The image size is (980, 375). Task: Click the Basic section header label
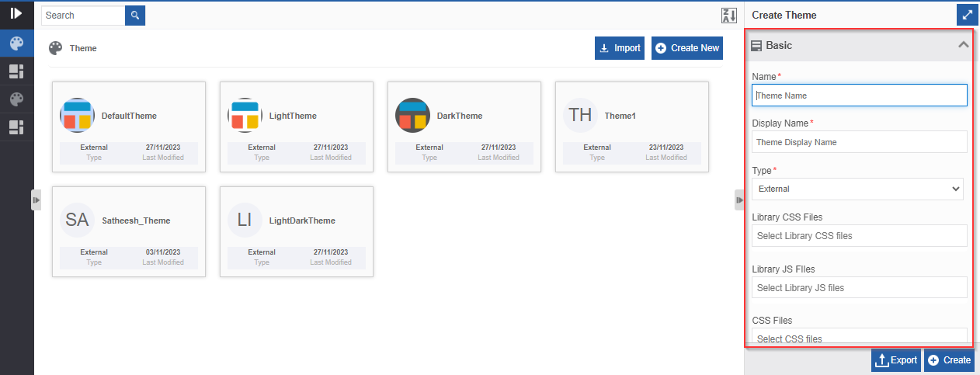[x=779, y=45]
